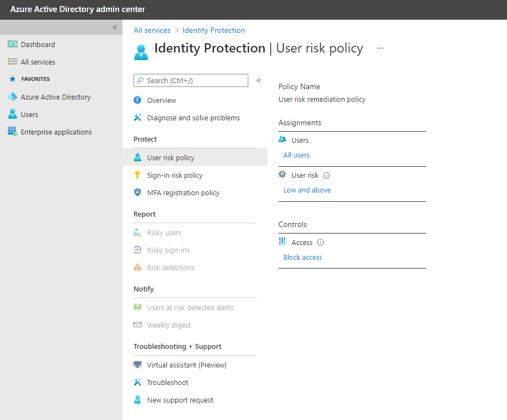This screenshot has width=507, height=420.
Task: Click the Users person icon in sidebar
Action: [x=13, y=114]
